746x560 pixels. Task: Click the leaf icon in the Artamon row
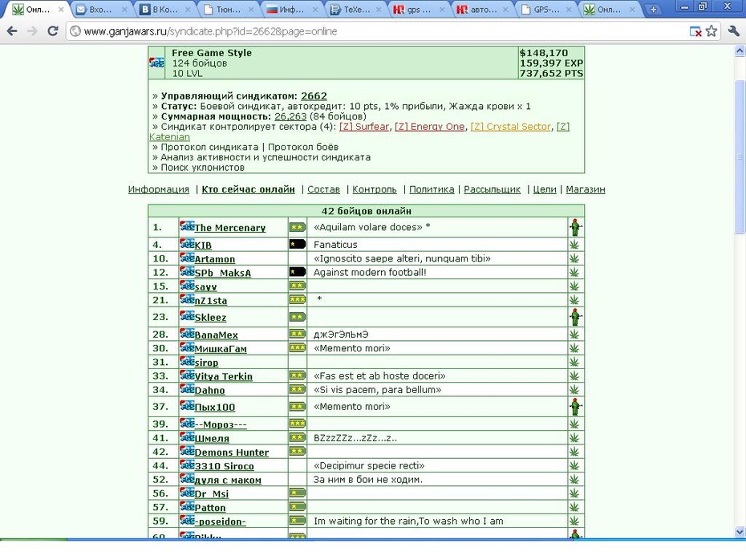tap(574, 258)
